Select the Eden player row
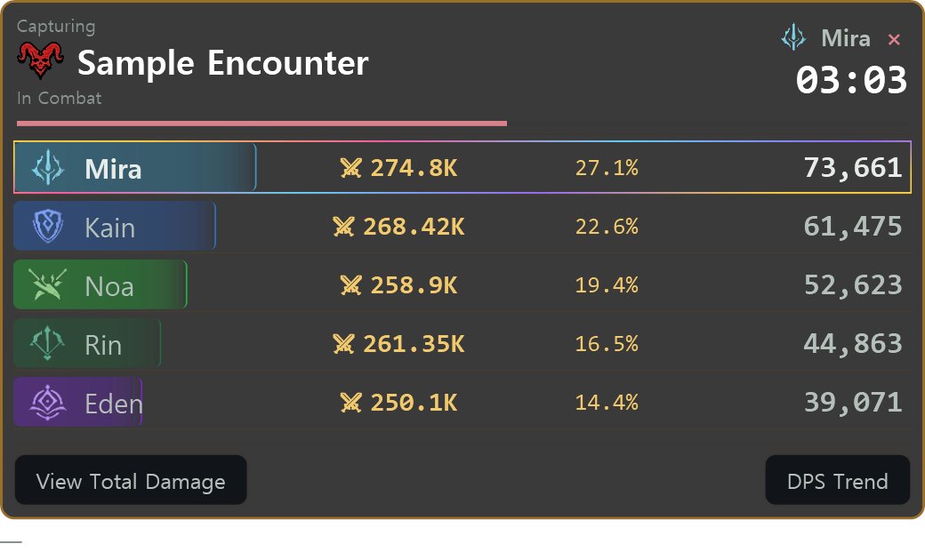The image size is (925, 560). pos(462,402)
